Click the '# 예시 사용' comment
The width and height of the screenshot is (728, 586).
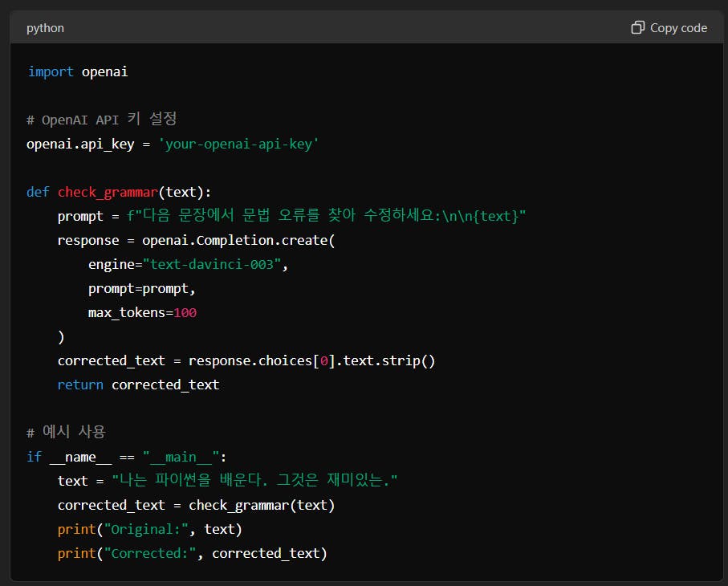pyautogui.click(x=66, y=432)
